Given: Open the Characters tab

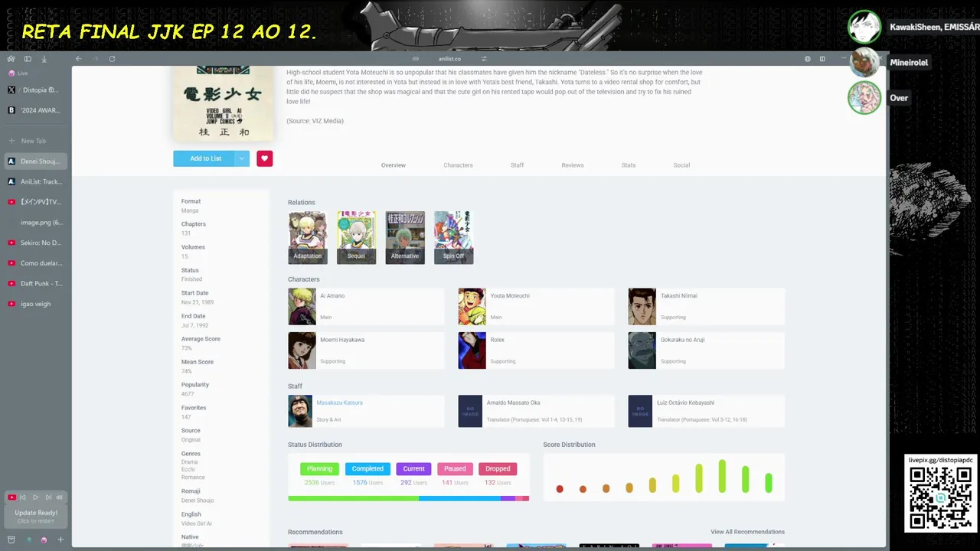Looking at the screenshot, I should (458, 165).
